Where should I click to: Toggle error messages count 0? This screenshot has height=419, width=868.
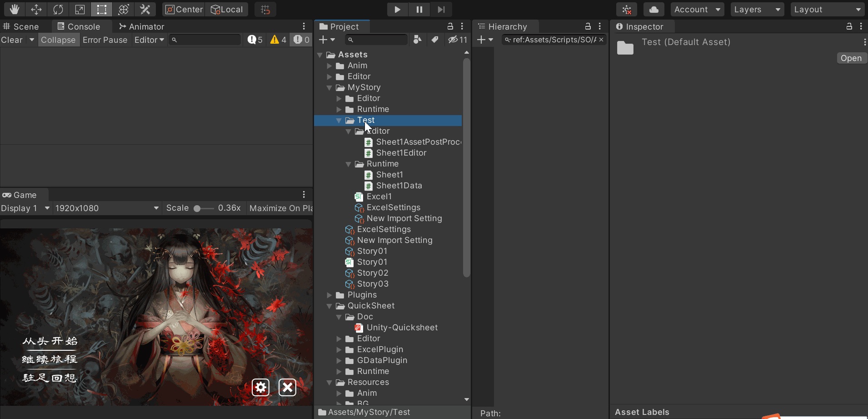(x=301, y=40)
